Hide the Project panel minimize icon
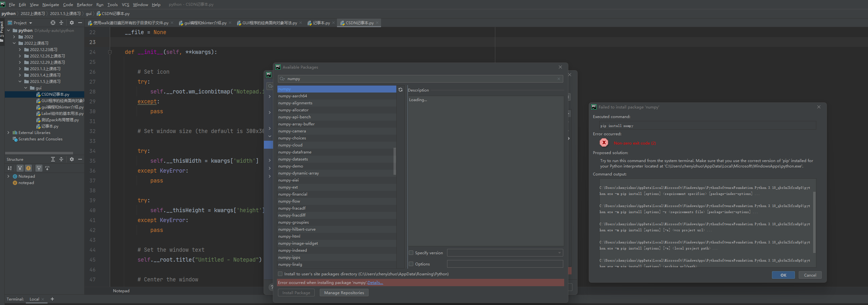 click(x=80, y=23)
